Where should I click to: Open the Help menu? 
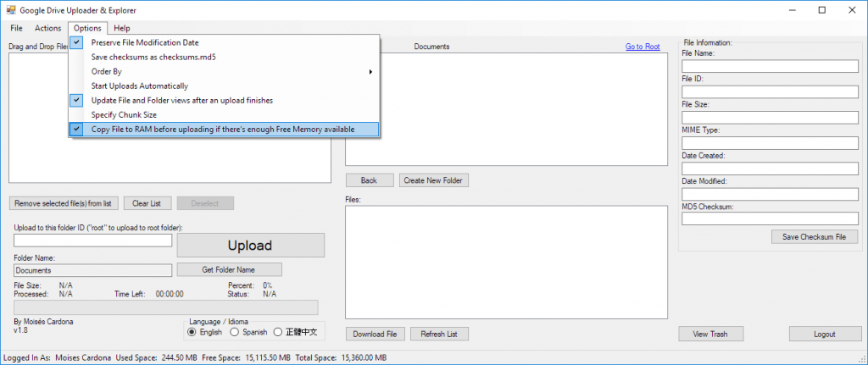pyautogui.click(x=122, y=28)
